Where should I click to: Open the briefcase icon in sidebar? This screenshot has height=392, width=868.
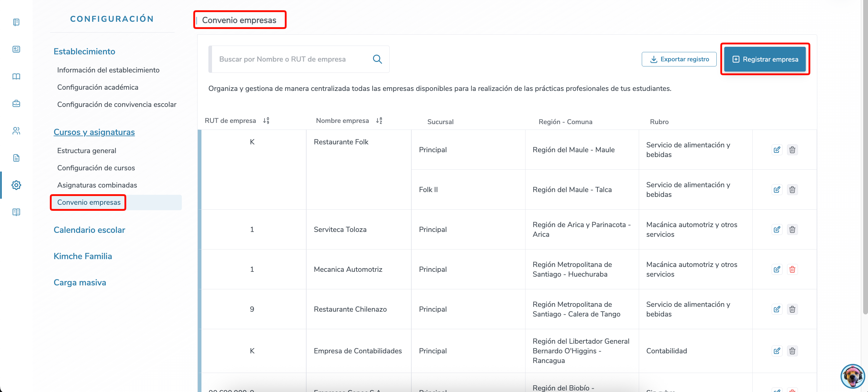coord(16,104)
